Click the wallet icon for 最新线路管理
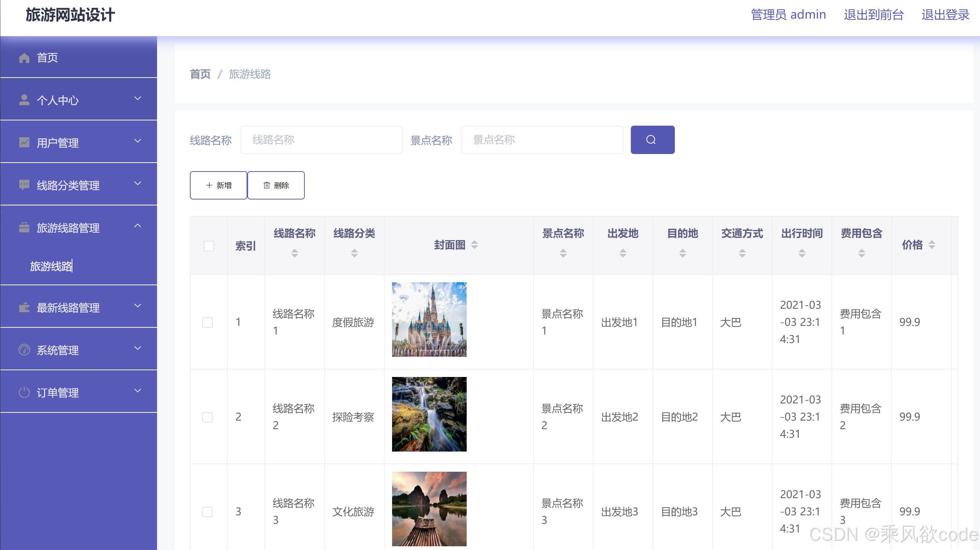980x550 pixels. [x=24, y=307]
